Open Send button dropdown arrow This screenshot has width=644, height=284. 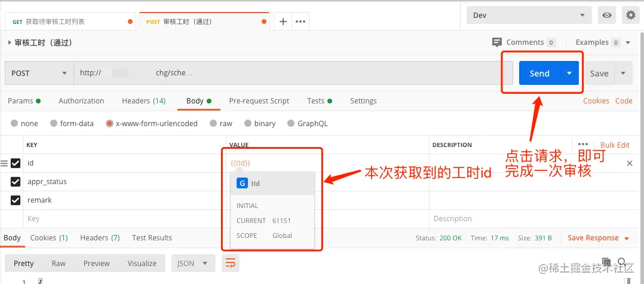569,73
